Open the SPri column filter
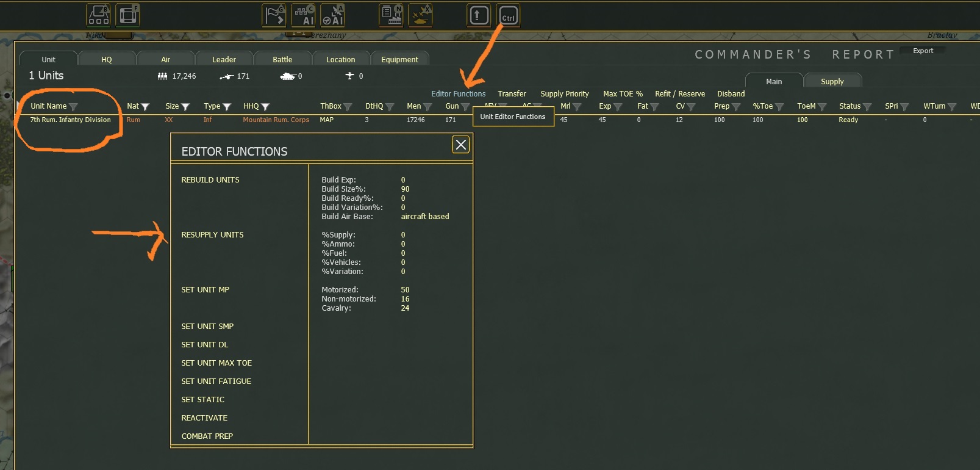The image size is (980, 470). click(904, 107)
